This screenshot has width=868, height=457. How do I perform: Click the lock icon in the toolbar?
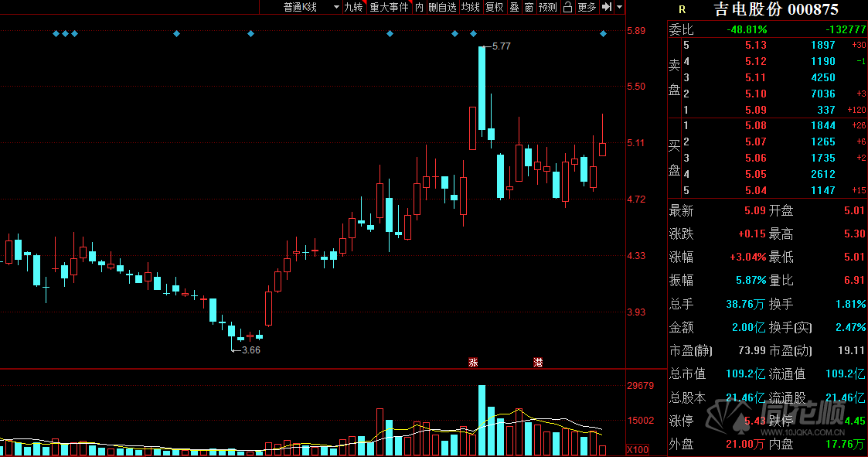[x=567, y=7]
